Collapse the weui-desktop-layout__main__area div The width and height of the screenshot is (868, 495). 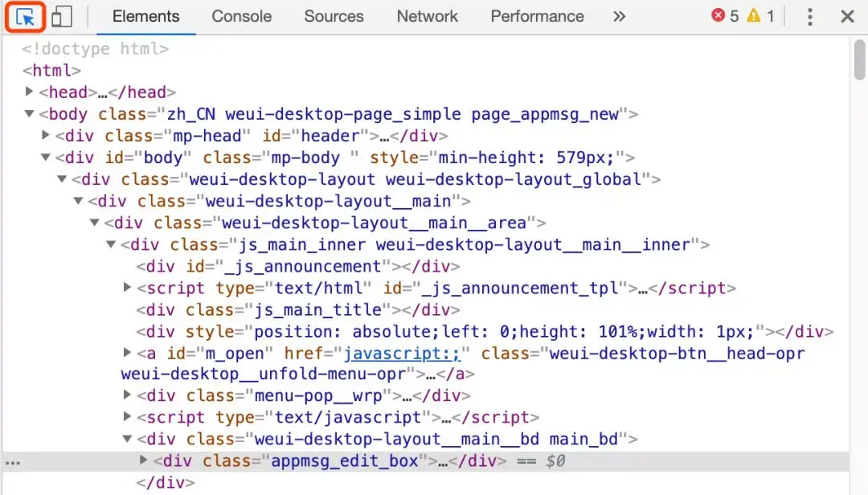tap(95, 222)
